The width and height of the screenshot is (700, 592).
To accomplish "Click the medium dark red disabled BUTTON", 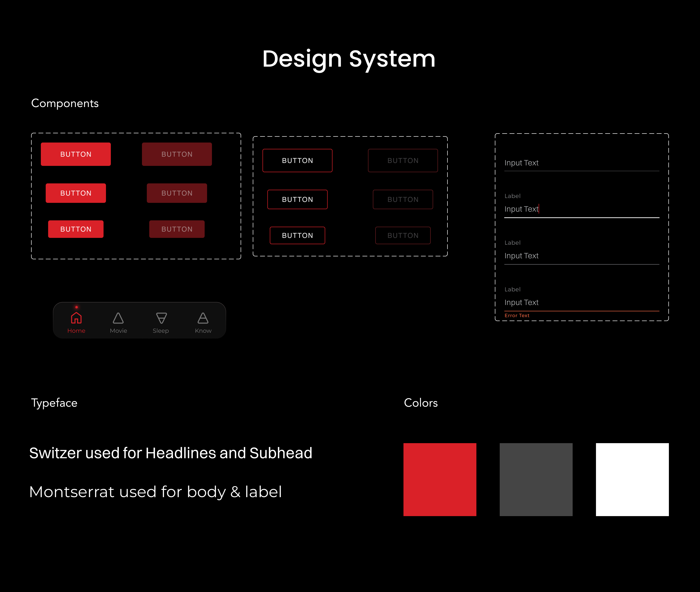I will 177,193.
